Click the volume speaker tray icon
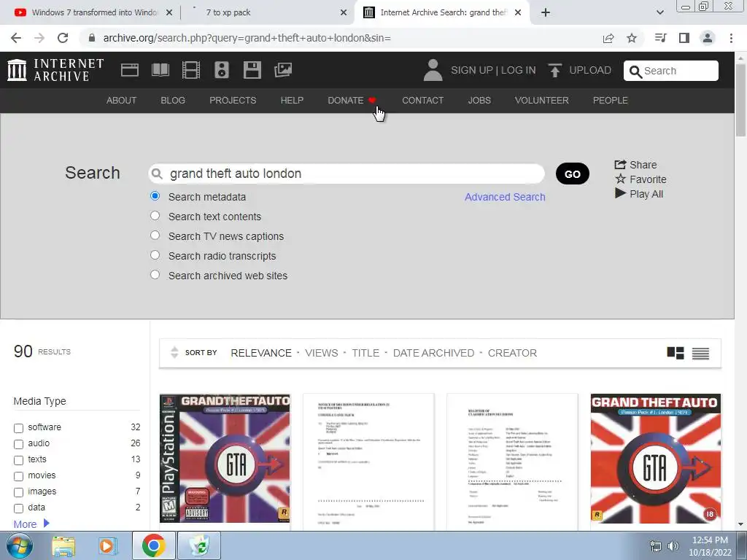This screenshot has height=560, width=747. (673, 546)
